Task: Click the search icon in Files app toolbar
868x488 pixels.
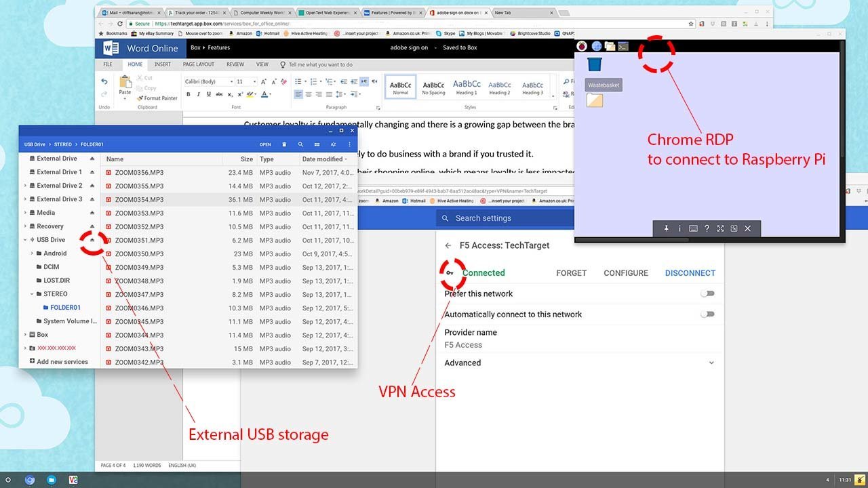Action: (x=300, y=144)
